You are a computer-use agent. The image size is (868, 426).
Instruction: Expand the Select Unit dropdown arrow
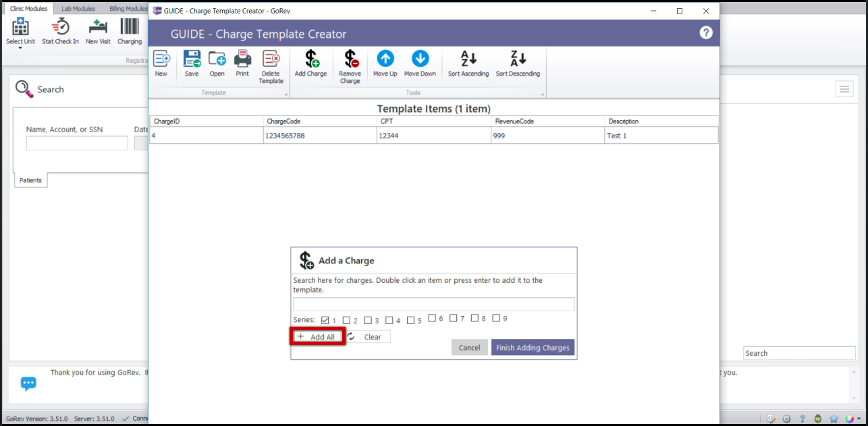(20, 49)
